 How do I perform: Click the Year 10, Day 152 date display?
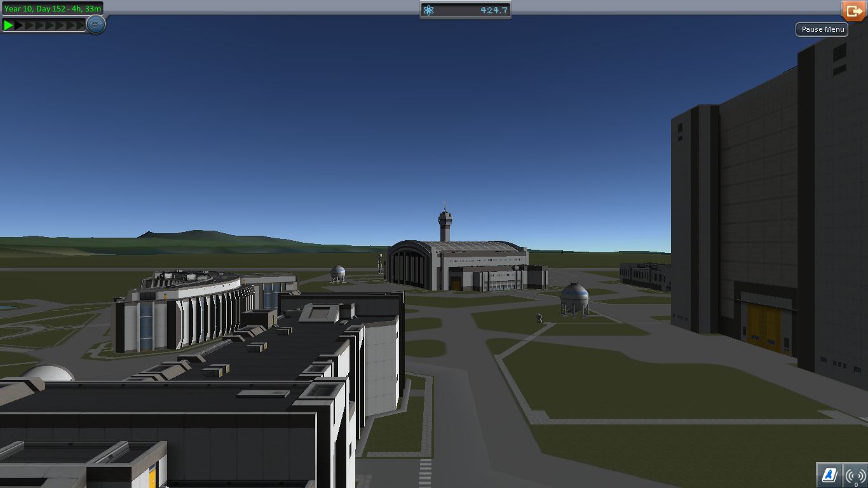coord(52,8)
